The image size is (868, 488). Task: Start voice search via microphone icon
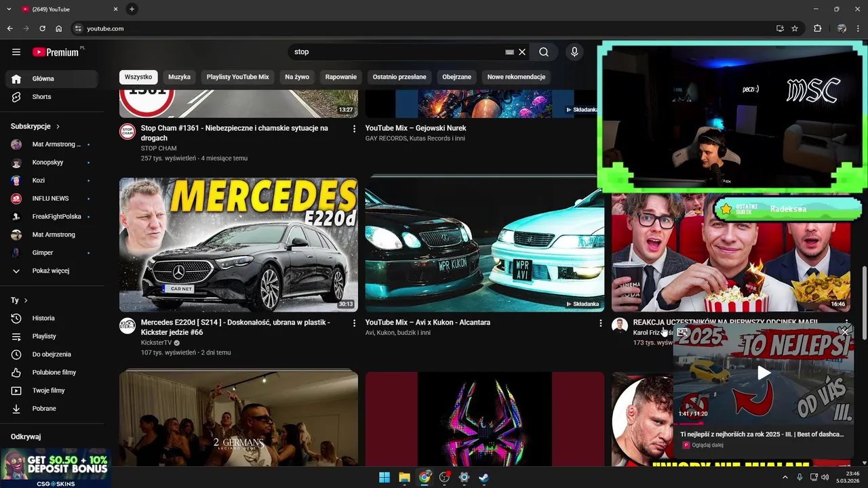click(x=574, y=52)
